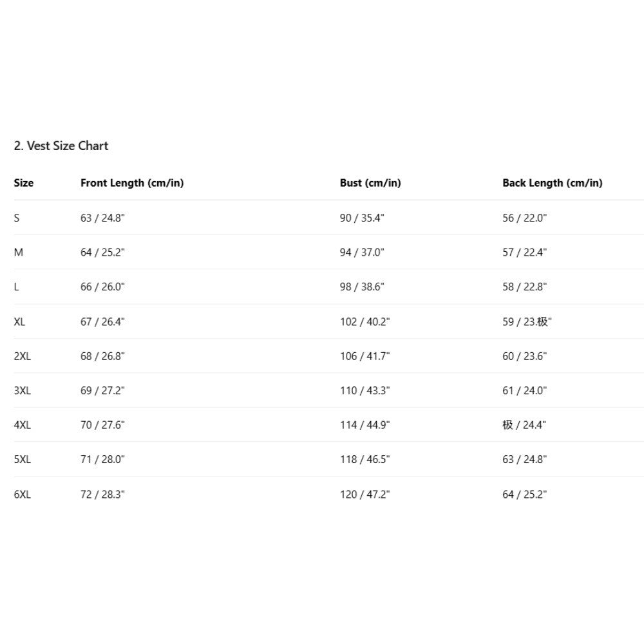Image resolution: width=644 pixels, height=644 pixels.
Task: Select the bust value 118 / 46.5"
Action: tap(365, 459)
